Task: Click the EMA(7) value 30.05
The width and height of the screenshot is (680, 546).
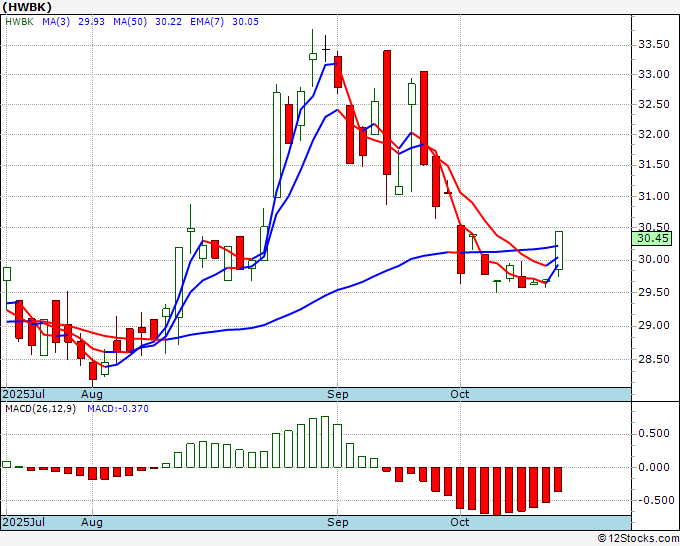Action: click(245, 22)
